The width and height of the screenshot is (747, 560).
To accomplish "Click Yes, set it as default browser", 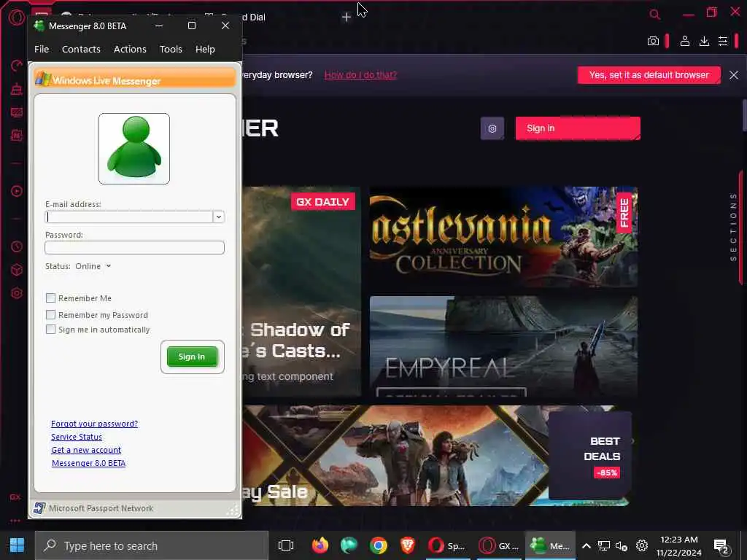I will click(x=649, y=75).
